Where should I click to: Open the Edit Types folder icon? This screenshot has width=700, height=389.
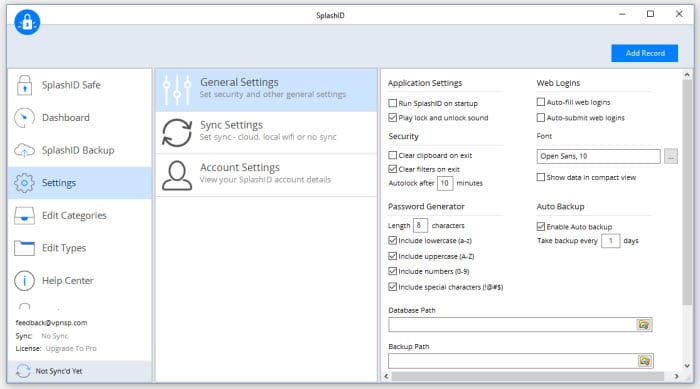click(x=25, y=248)
